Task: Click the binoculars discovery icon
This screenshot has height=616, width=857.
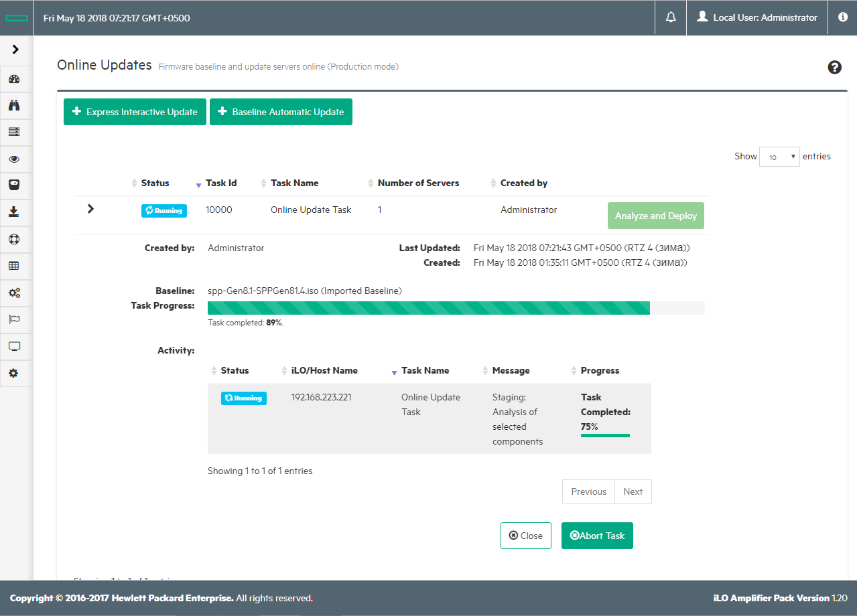Action: [x=14, y=105]
